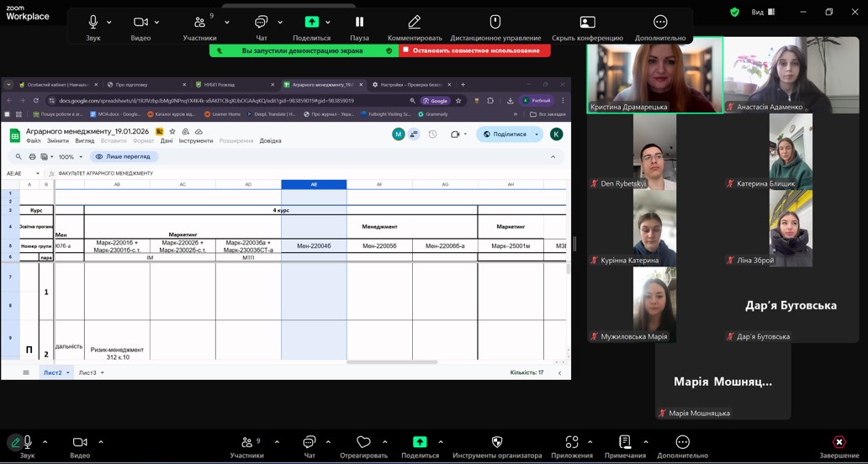The image size is (868, 464).
Task: Open Отреагировать reactions heart icon
Action: tap(363, 442)
